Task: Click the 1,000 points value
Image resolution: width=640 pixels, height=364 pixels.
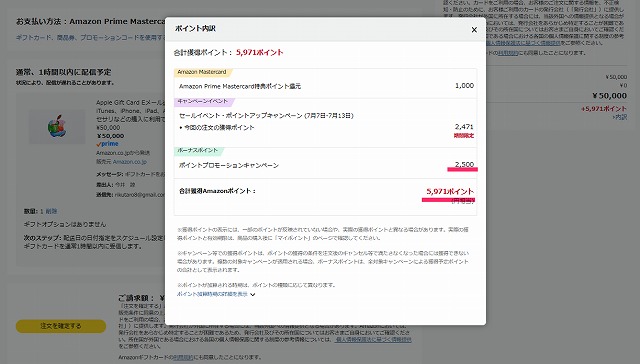Action: (464, 86)
